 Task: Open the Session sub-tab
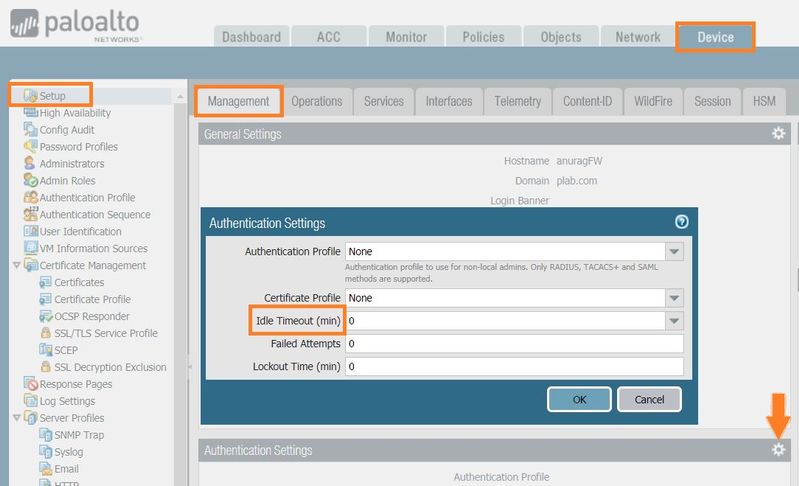coord(712,101)
